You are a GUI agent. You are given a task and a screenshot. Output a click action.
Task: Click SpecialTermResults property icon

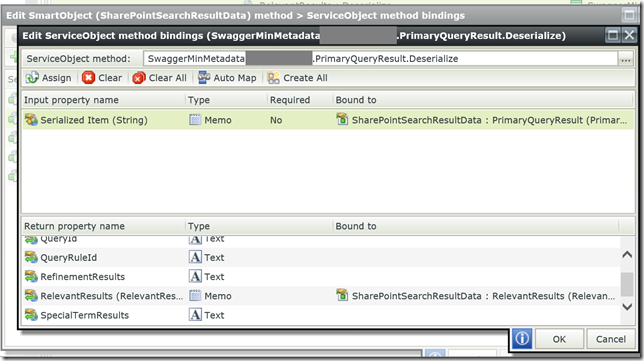(31, 315)
